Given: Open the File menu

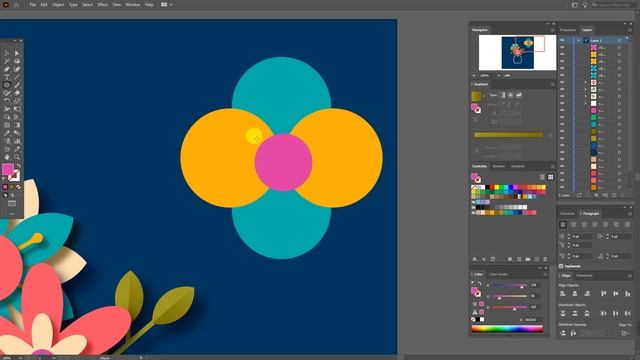Looking at the screenshot, I should click(x=32, y=4).
